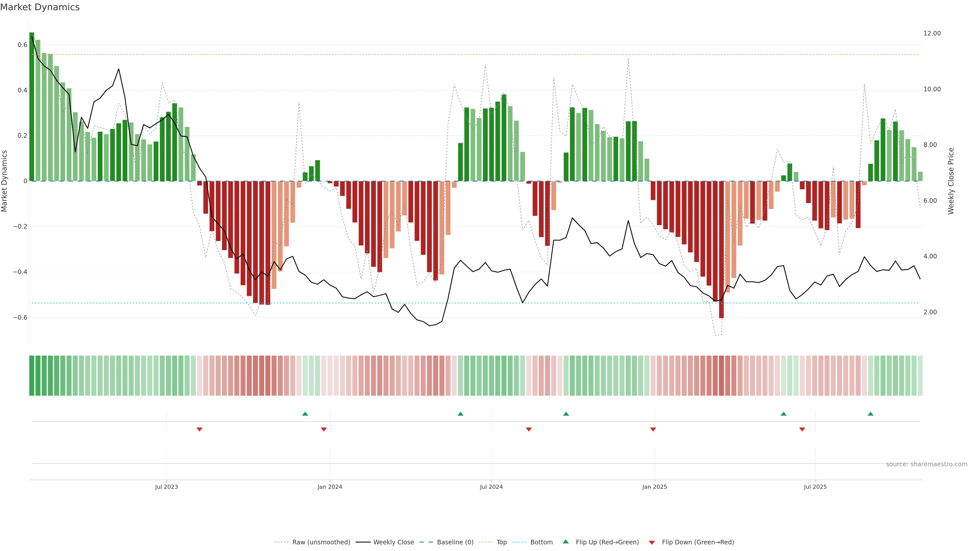
Task: Click green triangle icon in legend
Action: [566, 542]
